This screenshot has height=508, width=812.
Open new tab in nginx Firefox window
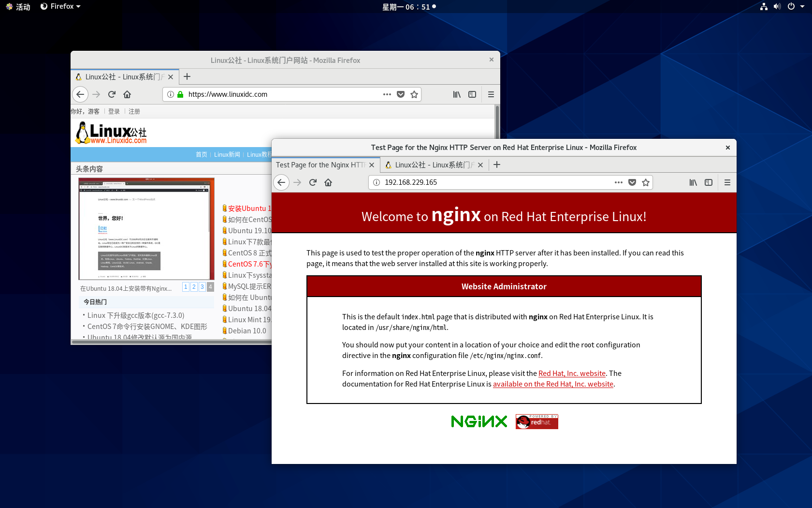point(497,164)
